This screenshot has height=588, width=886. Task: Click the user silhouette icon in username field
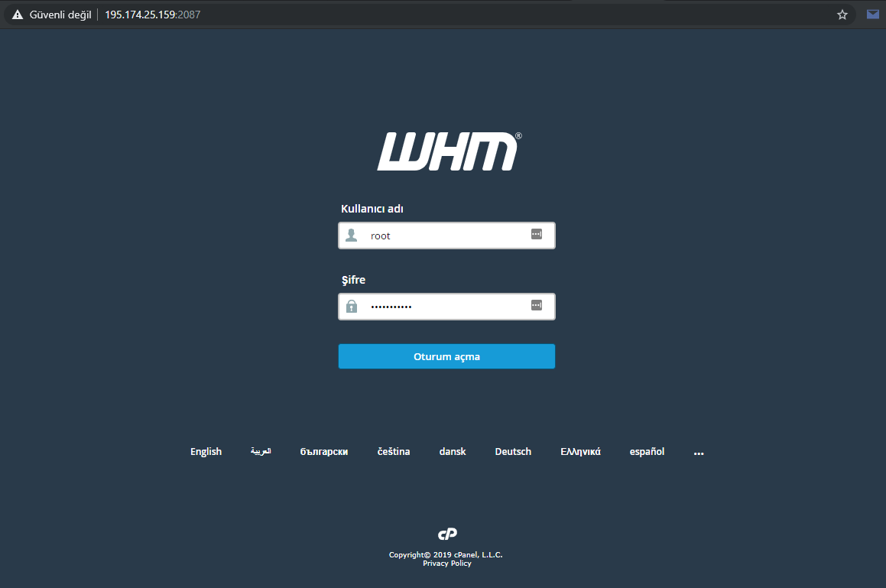[352, 236]
